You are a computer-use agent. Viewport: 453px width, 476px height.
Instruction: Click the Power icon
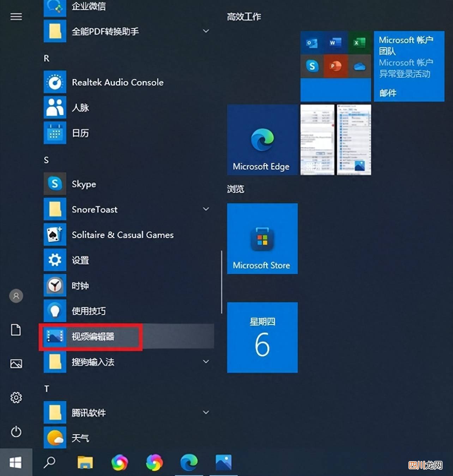16,432
